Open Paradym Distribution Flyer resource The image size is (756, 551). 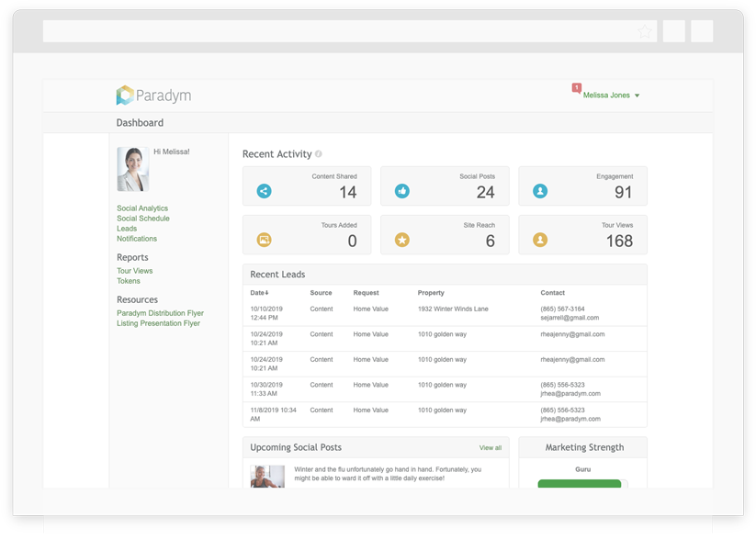tap(160, 313)
